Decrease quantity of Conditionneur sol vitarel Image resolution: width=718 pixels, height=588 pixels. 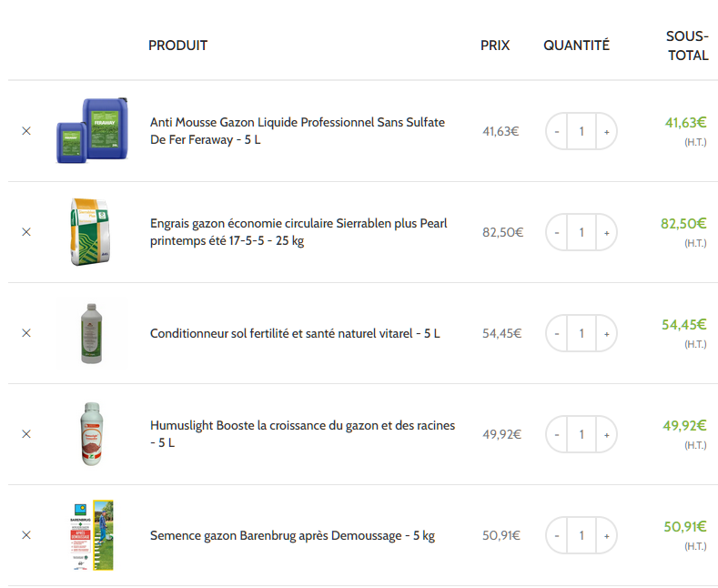coord(557,333)
